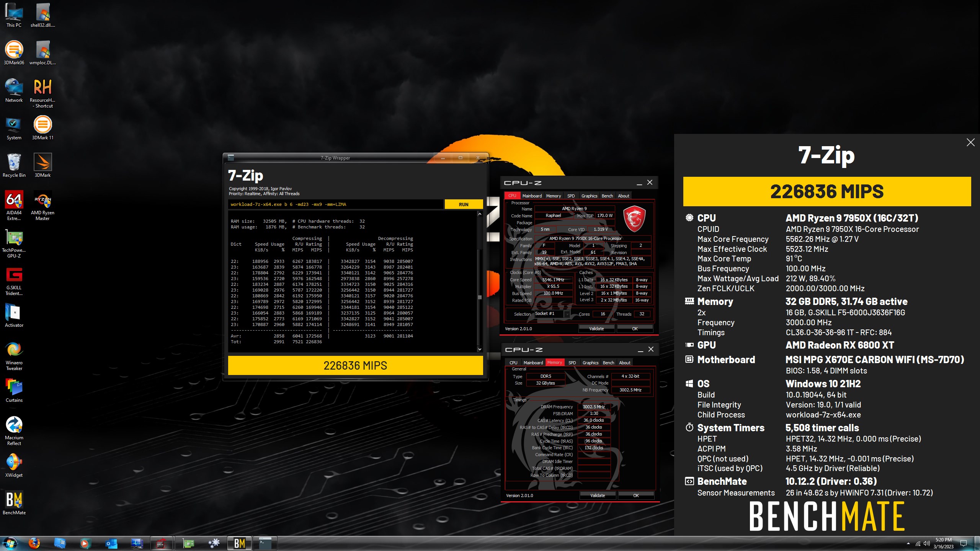Screen dimensions: 980x551
Task: Switch to CPU tab in lower CPU-Z
Action: (x=513, y=363)
